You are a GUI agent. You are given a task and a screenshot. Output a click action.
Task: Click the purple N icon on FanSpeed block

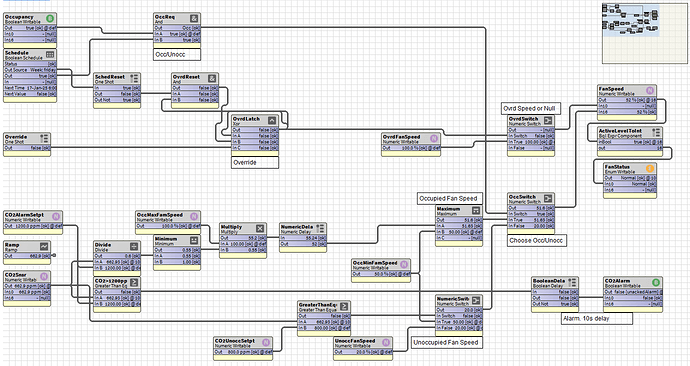point(650,90)
